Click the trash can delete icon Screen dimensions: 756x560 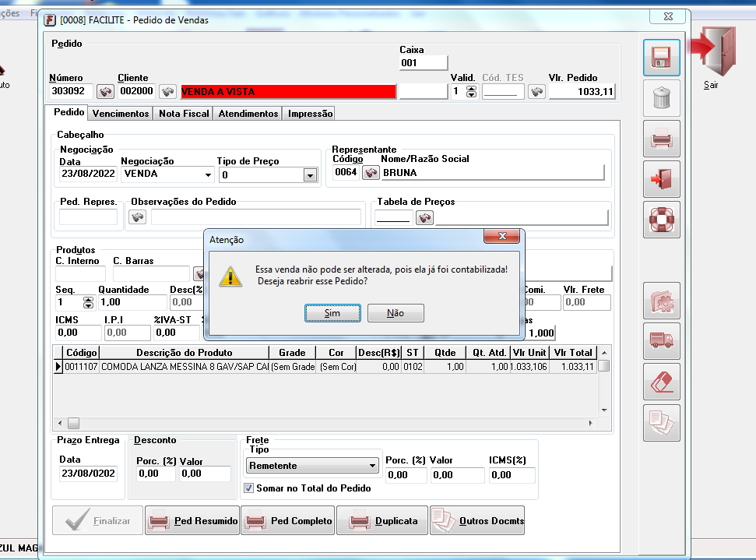pyautogui.click(x=661, y=98)
